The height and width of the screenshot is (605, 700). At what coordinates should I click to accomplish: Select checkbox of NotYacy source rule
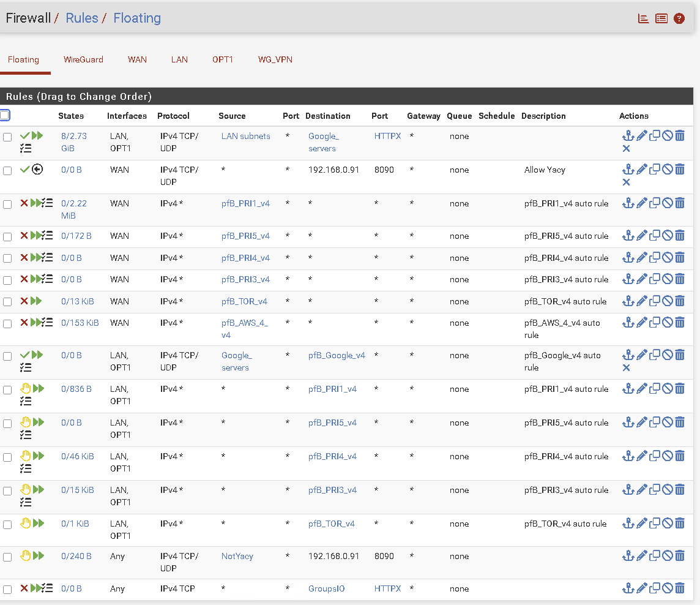click(7, 557)
